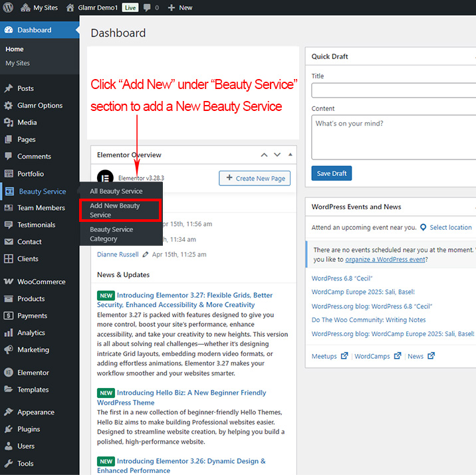Click location pin icon by Select location

(423, 227)
